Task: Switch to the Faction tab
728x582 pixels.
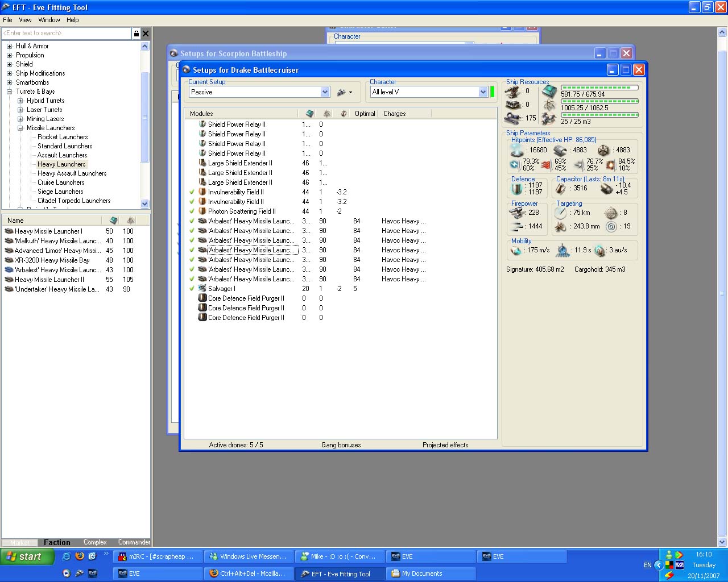Action: [57, 542]
